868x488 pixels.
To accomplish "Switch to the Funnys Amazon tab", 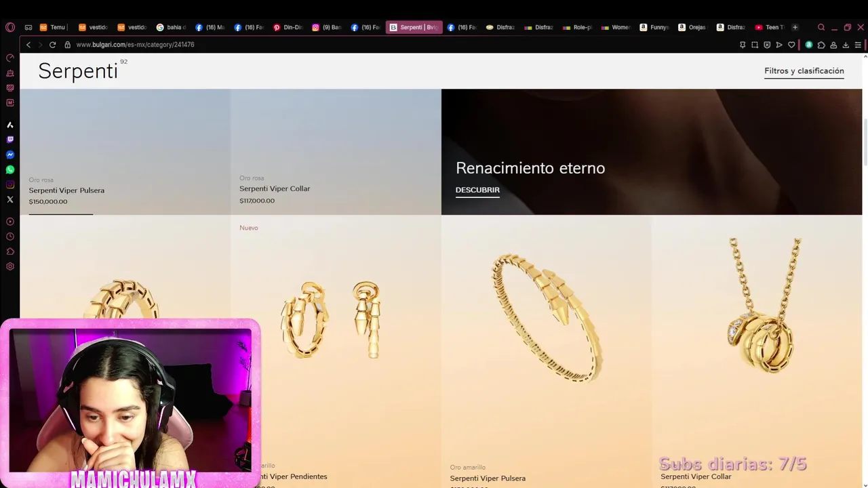I will pyautogui.click(x=654, y=27).
